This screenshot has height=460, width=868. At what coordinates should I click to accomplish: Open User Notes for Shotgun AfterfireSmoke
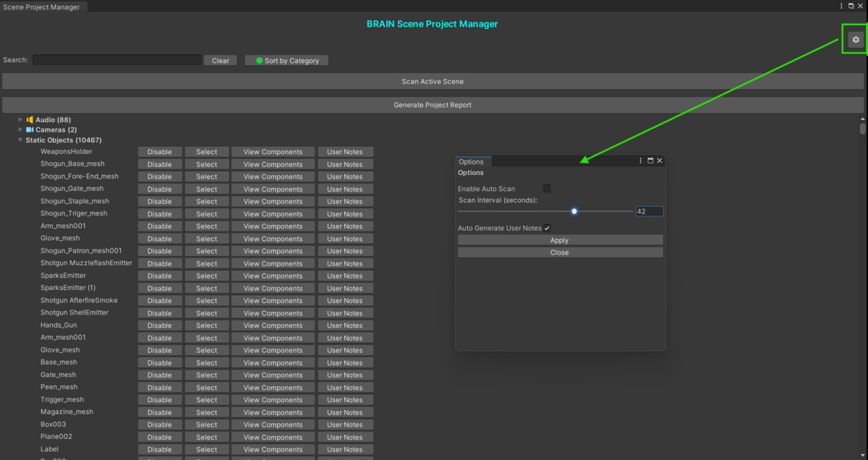[x=345, y=301]
